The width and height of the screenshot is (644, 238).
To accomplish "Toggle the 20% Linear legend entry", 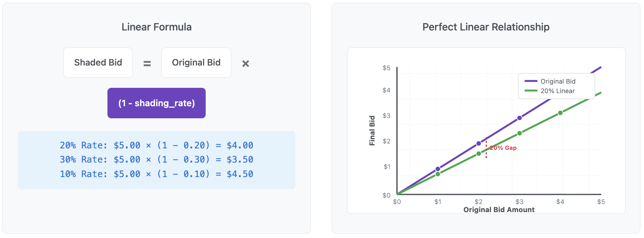I will pos(557,91).
